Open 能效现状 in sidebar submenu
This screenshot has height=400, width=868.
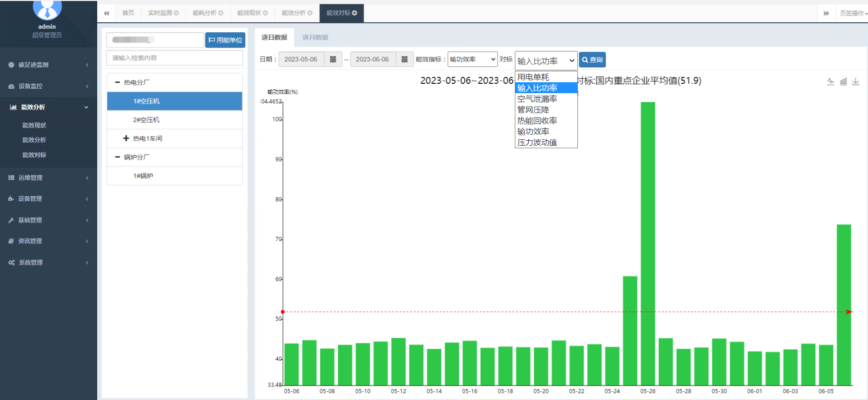pos(34,125)
